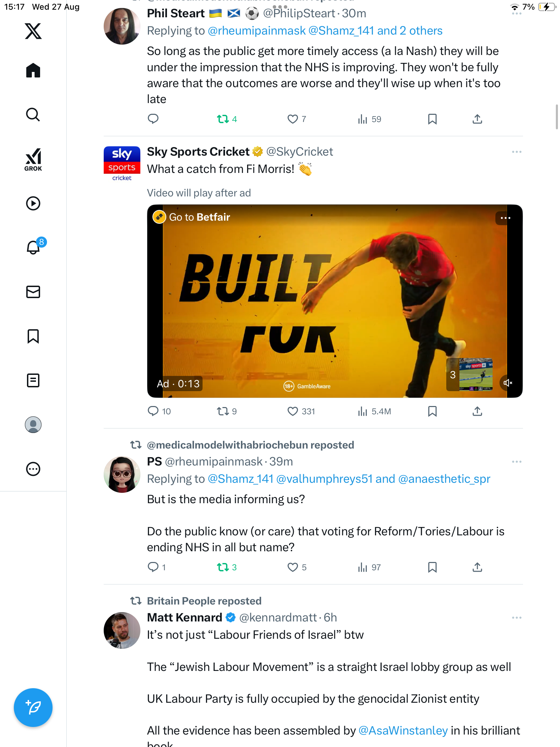The width and height of the screenshot is (560, 747).
Task: Open the search page
Action: 33,114
